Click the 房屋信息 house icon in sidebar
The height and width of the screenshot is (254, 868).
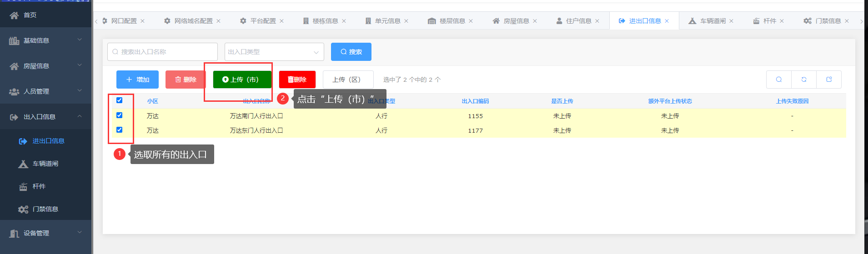(x=14, y=66)
